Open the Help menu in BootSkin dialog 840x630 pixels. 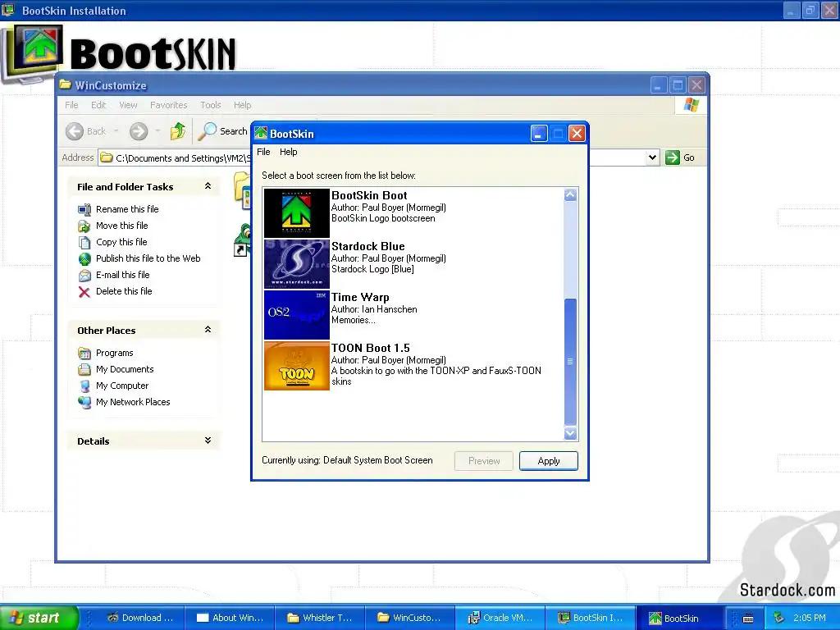[x=288, y=152]
